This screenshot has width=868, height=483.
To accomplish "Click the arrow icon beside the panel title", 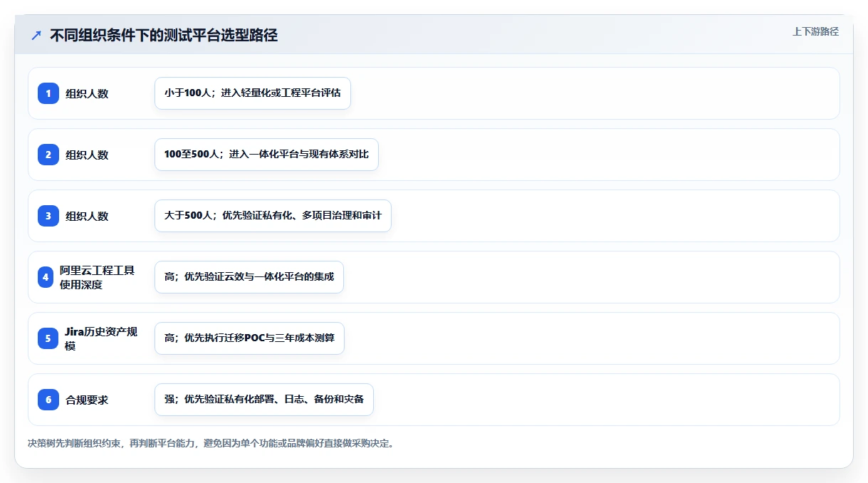I will 36,36.
